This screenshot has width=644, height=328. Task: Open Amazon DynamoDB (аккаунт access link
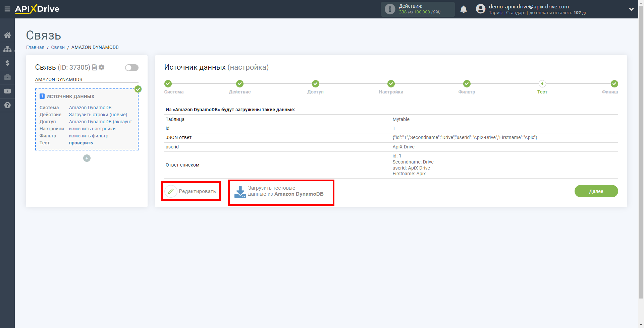(x=100, y=122)
